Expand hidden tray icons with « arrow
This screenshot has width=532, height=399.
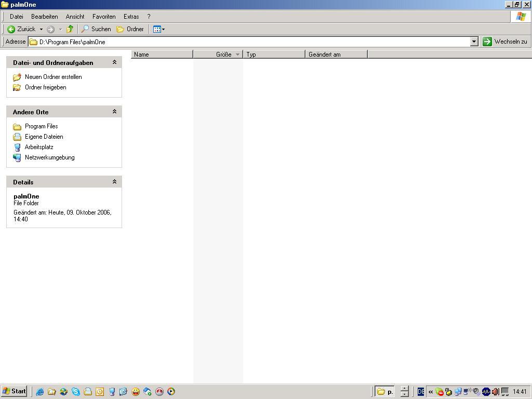431,392
